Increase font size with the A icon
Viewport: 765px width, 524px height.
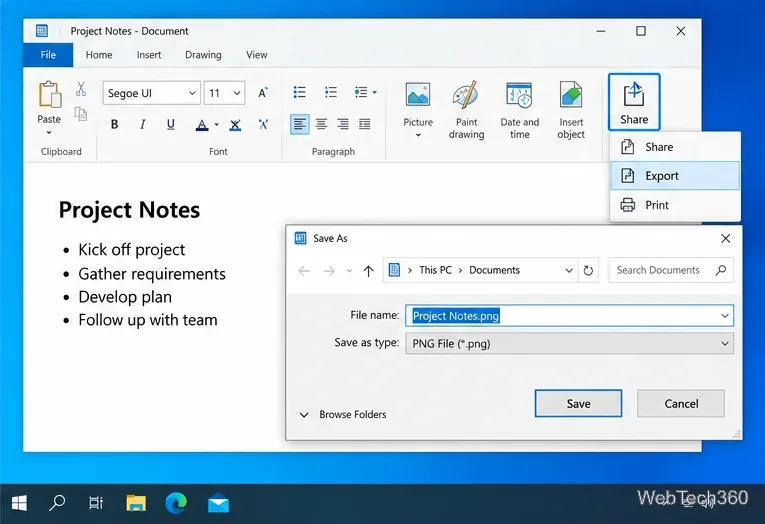pyautogui.click(x=263, y=93)
